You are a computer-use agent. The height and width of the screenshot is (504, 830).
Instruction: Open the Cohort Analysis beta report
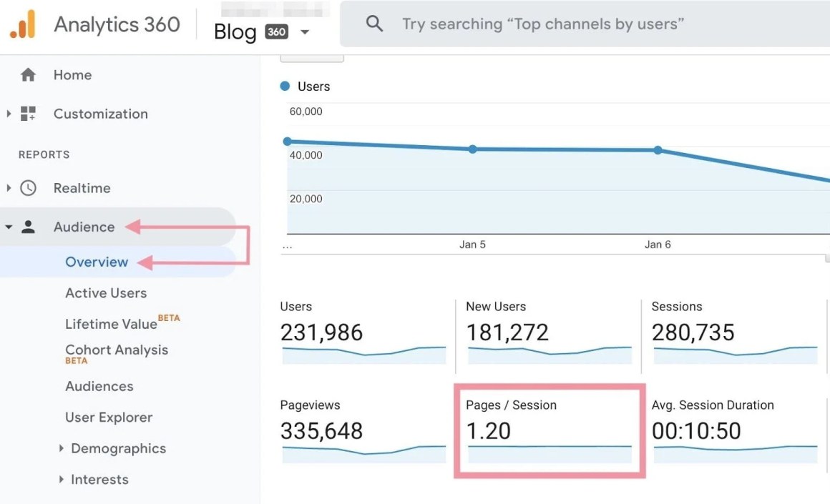tap(116, 350)
